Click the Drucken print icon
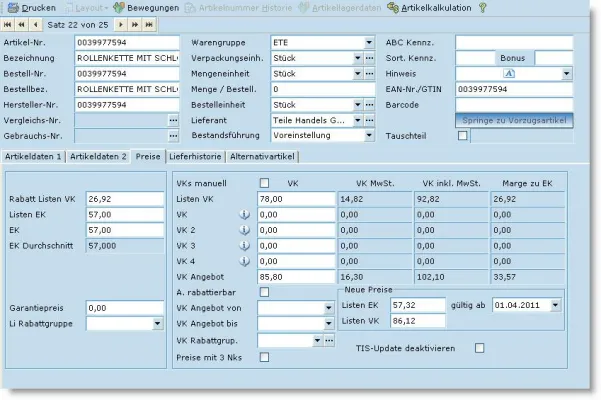 click(x=13, y=7)
